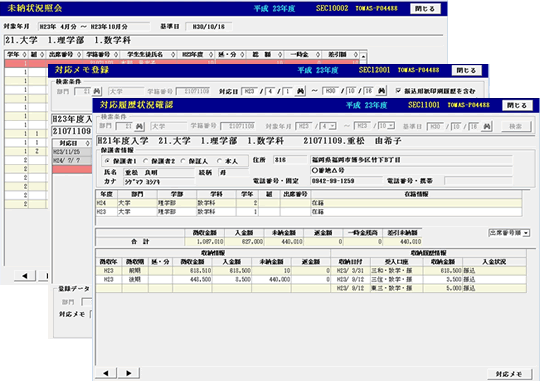Select 前期 row in 収納情報 table
The image size is (540, 381).
(x=213, y=271)
